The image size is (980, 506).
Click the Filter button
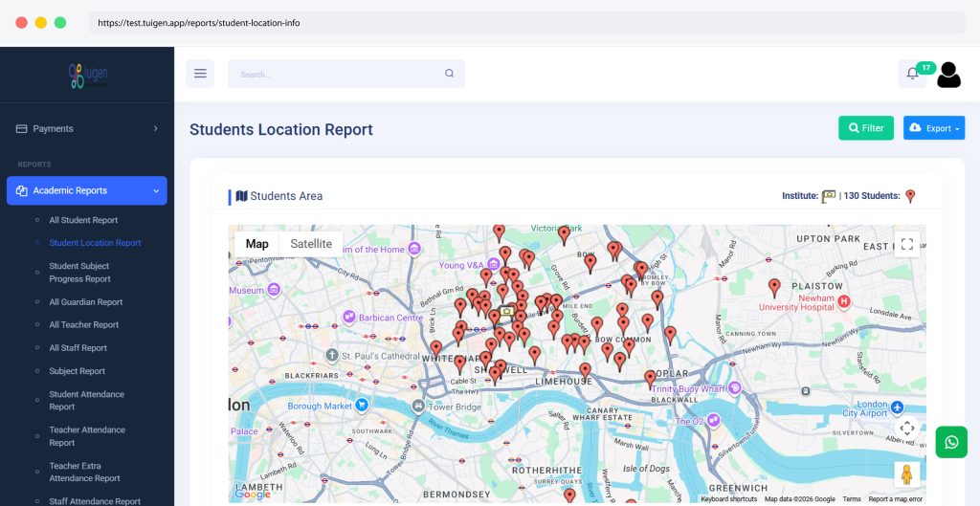point(865,128)
